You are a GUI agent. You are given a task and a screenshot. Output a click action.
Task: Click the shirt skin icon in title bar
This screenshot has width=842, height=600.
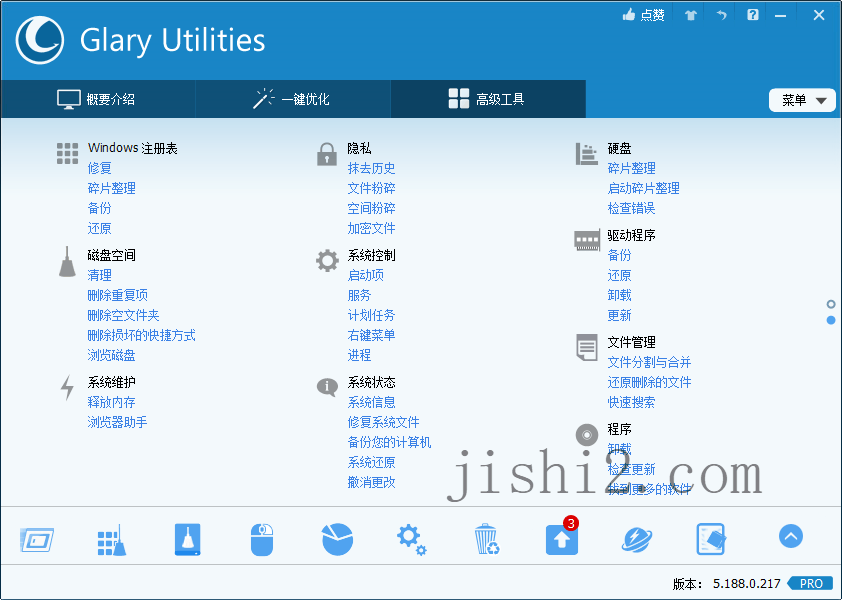tap(691, 15)
